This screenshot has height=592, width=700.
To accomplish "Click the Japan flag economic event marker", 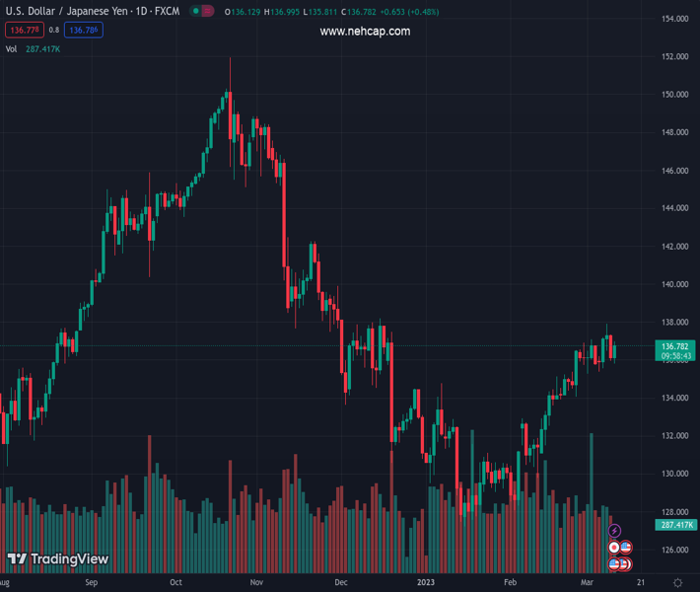I will coord(614,548).
